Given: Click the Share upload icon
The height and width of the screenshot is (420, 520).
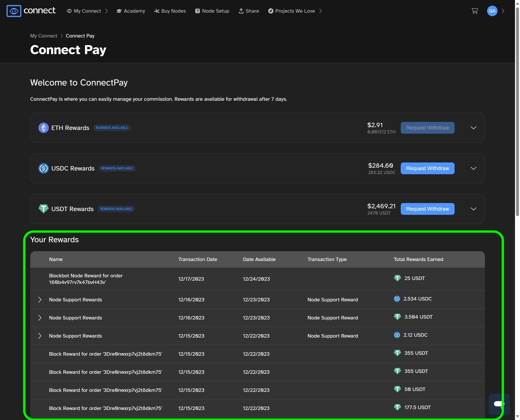Looking at the screenshot, I should tap(241, 11).
